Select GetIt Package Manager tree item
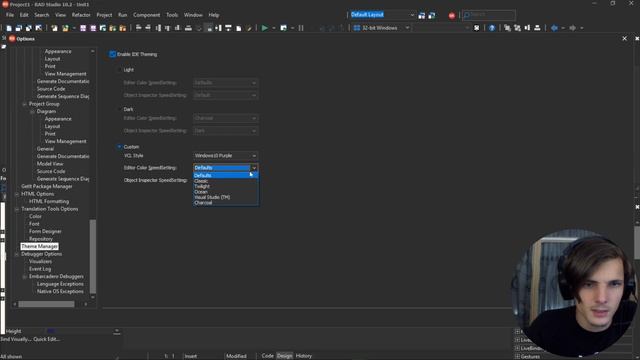 tap(47, 186)
